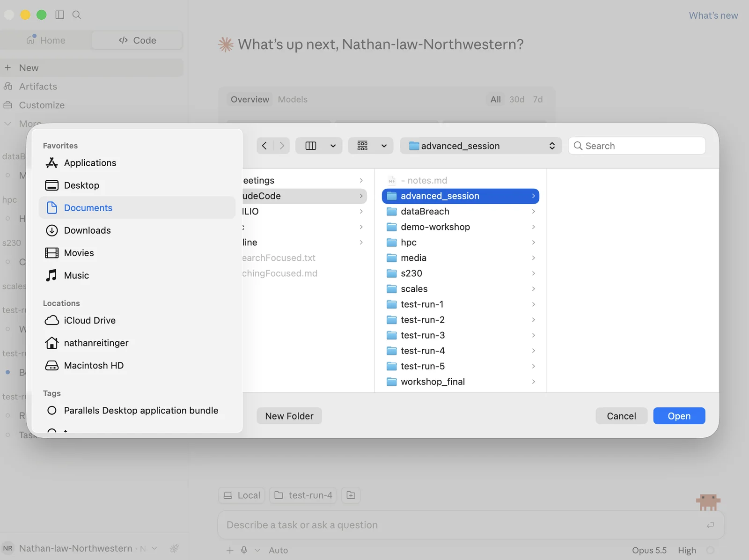The image size is (749, 560).
Task: Toggle the sidebar panel icon
Action: pyautogui.click(x=59, y=15)
